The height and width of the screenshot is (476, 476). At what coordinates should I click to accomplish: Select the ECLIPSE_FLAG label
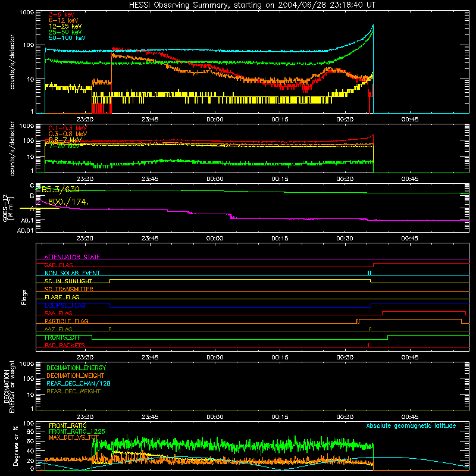tap(65, 305)
